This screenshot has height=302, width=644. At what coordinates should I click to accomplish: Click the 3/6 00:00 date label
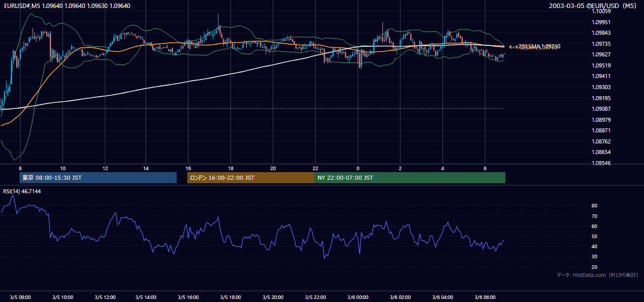click(x=358, y=297)
